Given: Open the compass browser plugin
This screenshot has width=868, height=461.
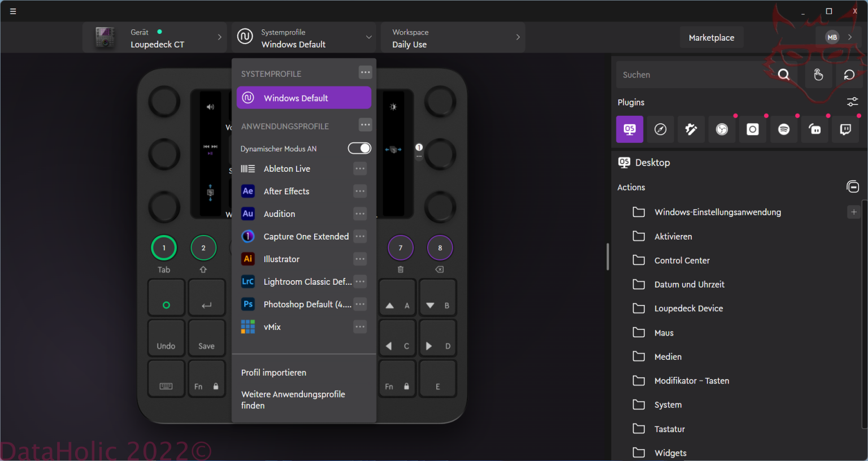Looking at the screenshot, I should pos(660,129).
